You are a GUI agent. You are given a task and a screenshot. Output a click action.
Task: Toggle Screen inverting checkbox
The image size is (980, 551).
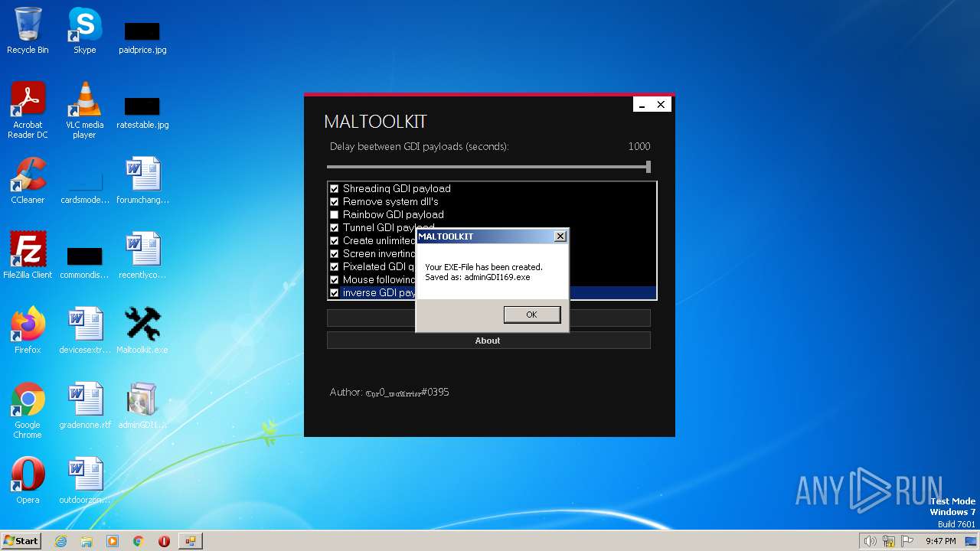[334, 253]
